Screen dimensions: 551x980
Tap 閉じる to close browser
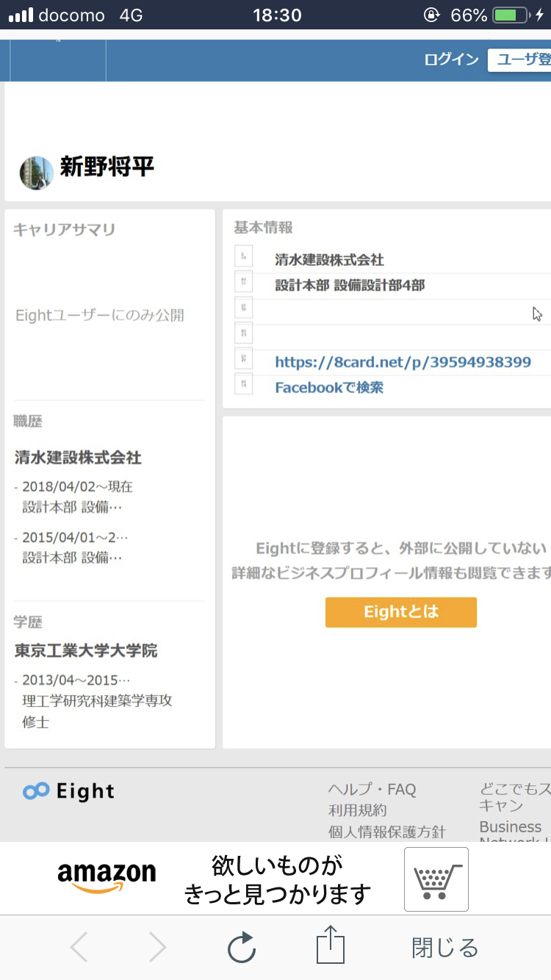[444, 948]
